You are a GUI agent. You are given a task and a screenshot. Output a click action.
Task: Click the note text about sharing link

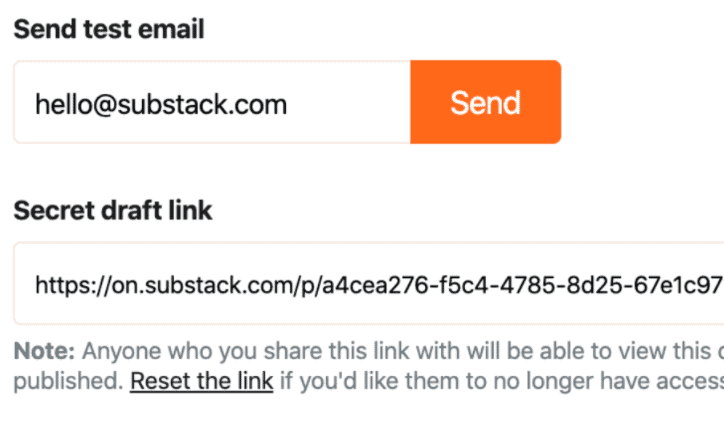point(368,366)
